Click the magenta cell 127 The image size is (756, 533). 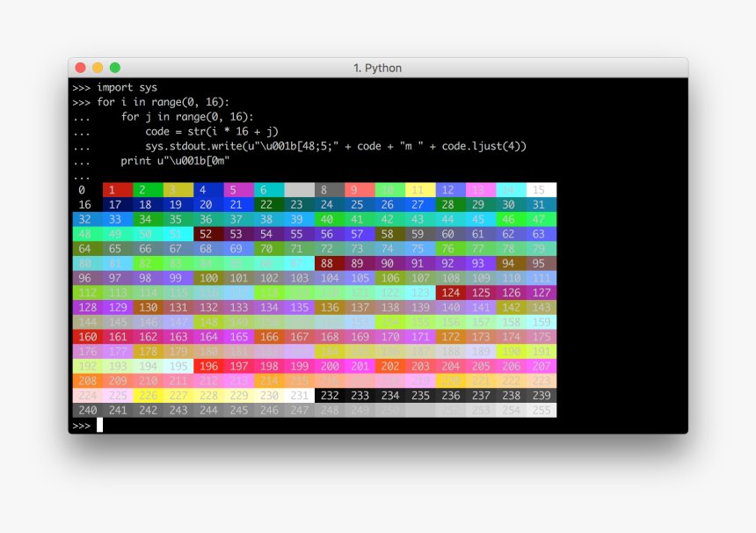542,293
